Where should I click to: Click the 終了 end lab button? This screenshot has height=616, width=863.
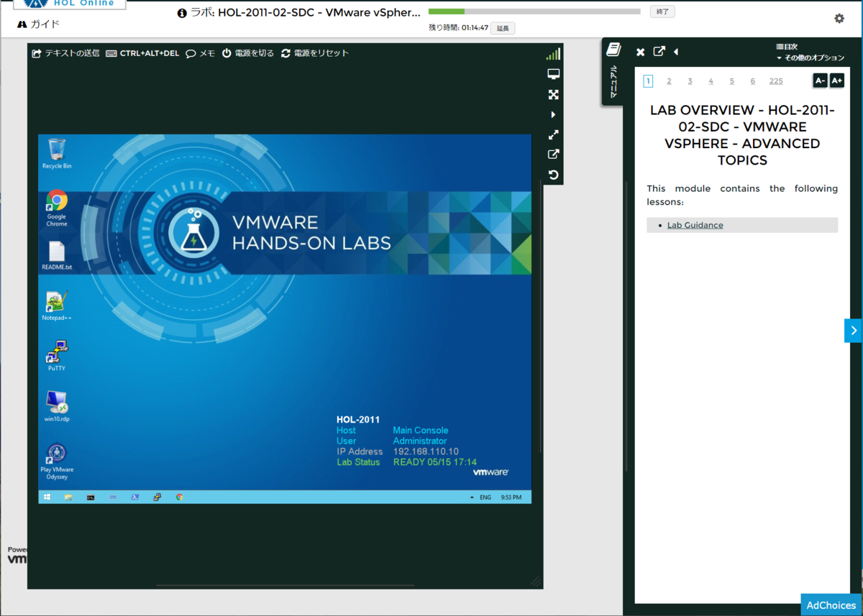pos(662,12)
